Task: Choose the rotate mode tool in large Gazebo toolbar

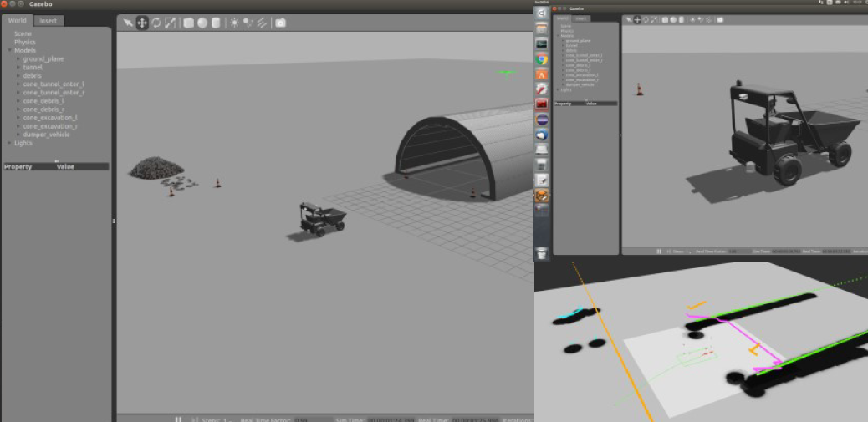Action: click(x=156, y=23)
